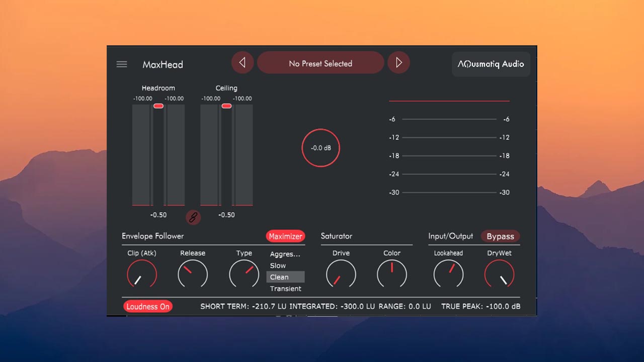
Task: Select the Transient envelope type
Action: [285, 289]
